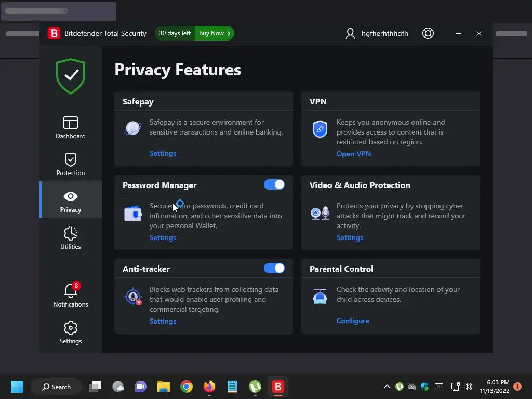
Task: Click the network display tray icon
Action: pos(455,387)
